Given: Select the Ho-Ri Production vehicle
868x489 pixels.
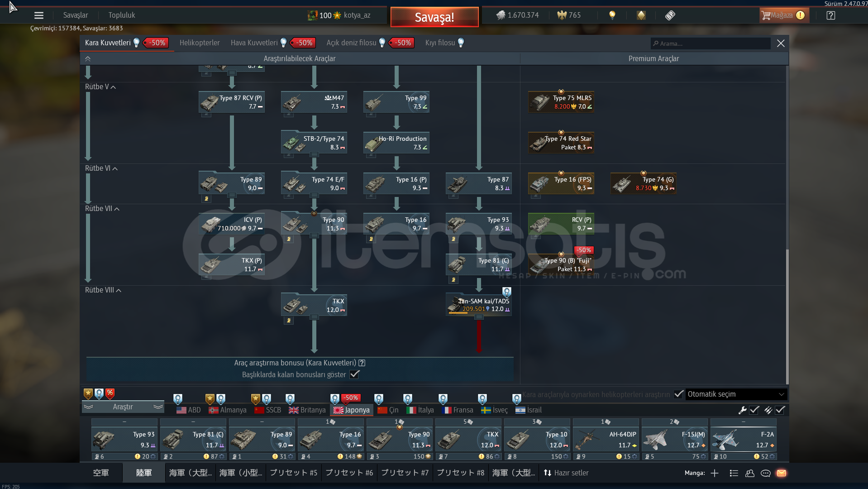Looking at the screenshot, I should coord(396,143).
